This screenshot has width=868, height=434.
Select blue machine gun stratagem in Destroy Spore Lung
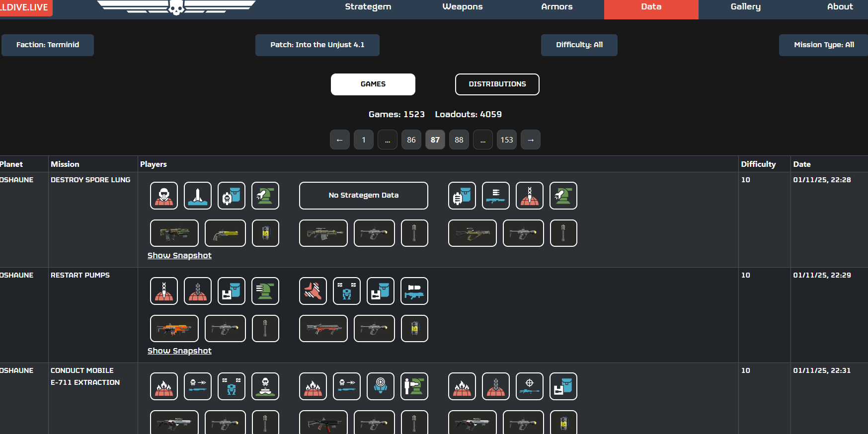(496, 196)
